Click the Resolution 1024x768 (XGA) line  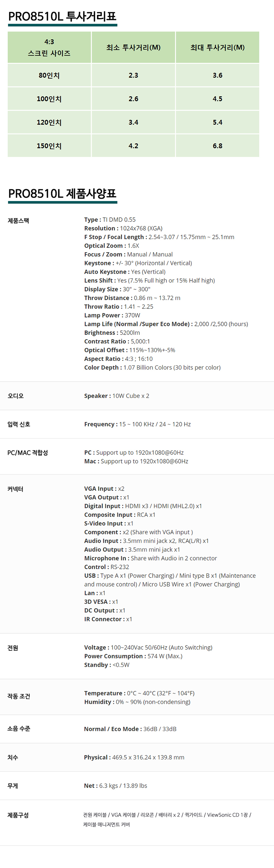tap(123, 228)
